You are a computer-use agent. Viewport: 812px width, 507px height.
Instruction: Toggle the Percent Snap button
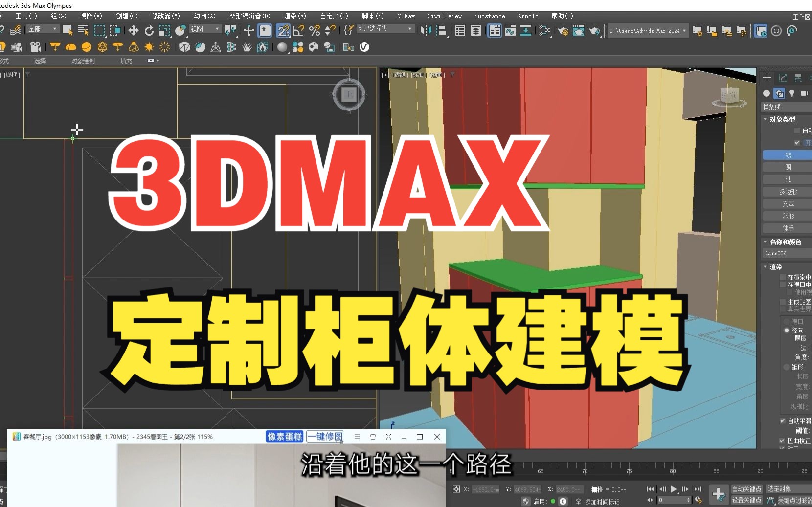(x=315, y=30)
